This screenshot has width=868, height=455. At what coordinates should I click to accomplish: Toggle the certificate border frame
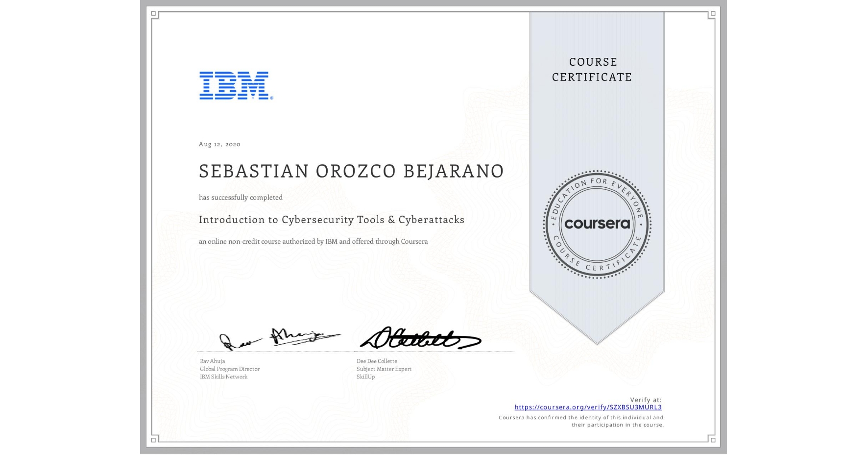[142, 227]
